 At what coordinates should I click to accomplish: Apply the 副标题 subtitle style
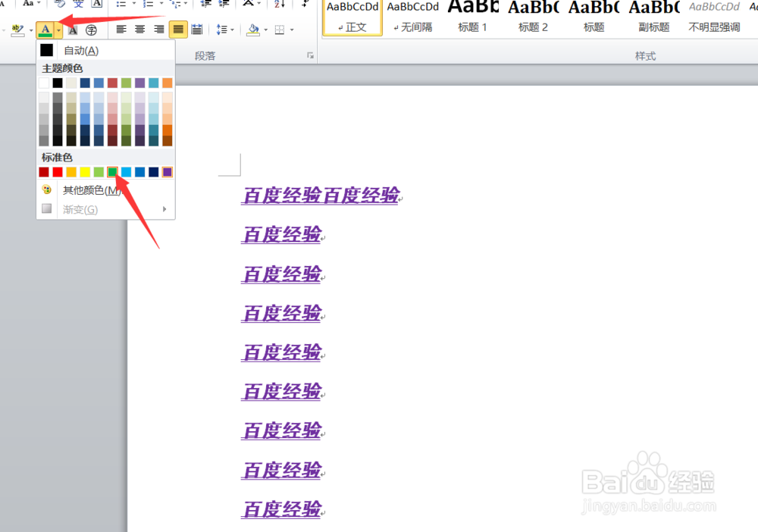(654, 18)
